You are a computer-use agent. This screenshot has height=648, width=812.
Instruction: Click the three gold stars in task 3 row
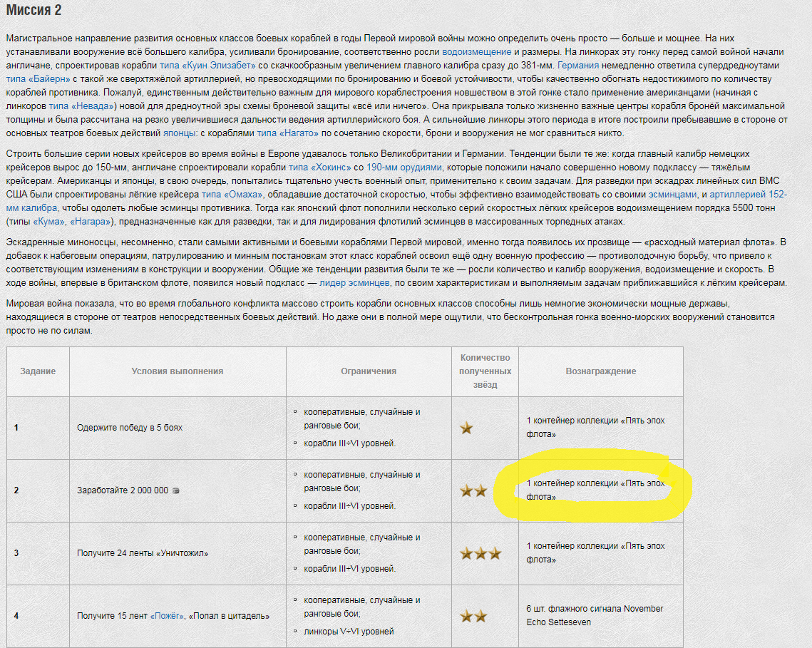[481, 553]
